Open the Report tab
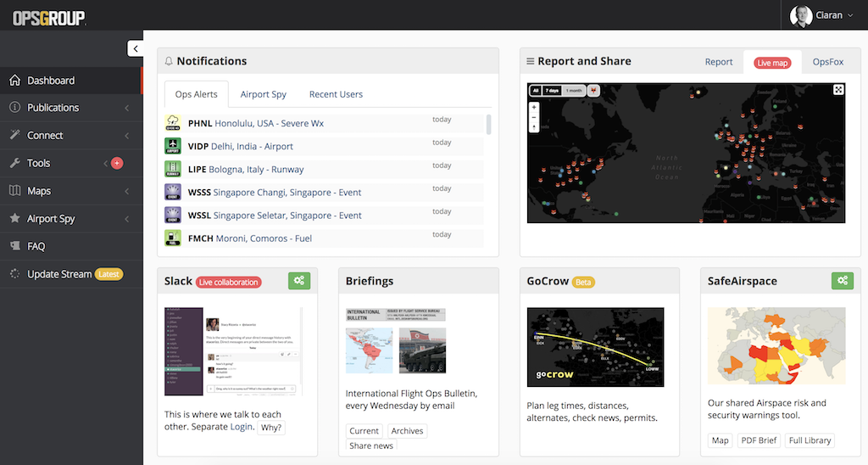This screenshot has height=465, width=868. pos(719,62)
